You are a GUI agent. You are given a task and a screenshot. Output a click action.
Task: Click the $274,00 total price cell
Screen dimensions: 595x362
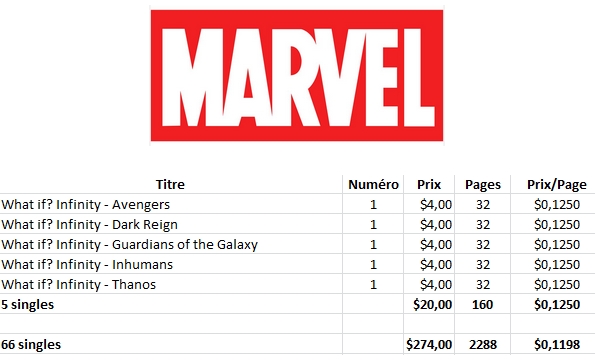pyautogui.click(x=429, y=344)
